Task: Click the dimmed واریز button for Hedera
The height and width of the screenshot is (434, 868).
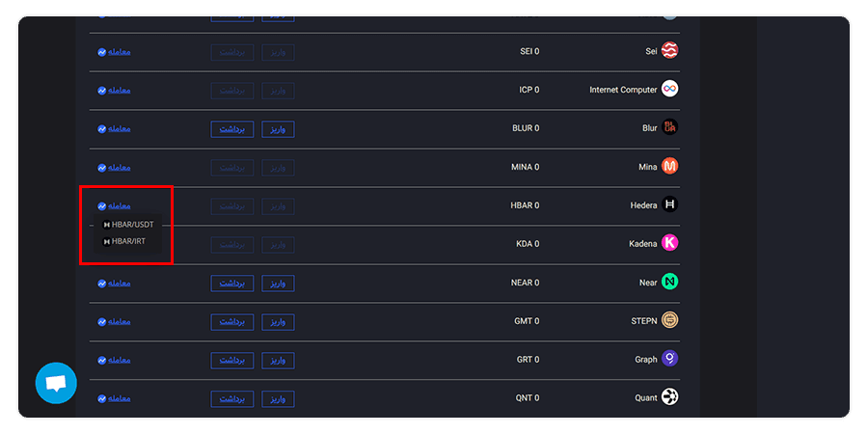Action: click(278, 206)
